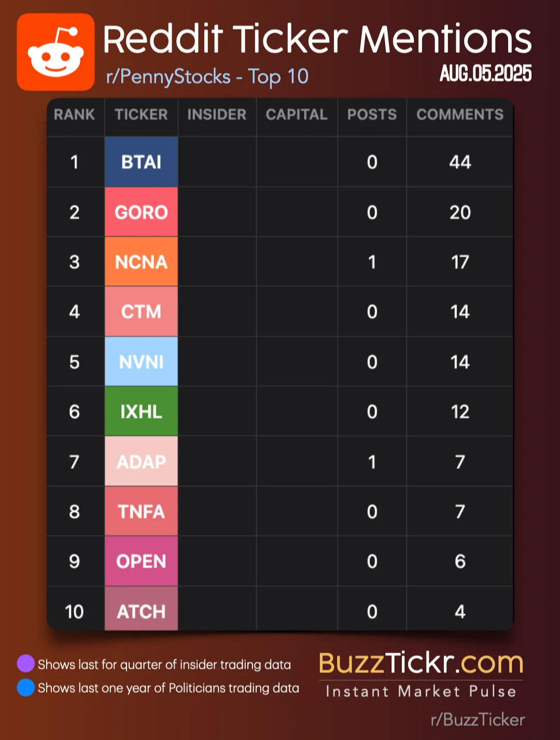Image resolution: width=560 pixels, height=740 pixels.
Task: Click the NCNA orange ticker cell
Action: (x=141, y=262)
